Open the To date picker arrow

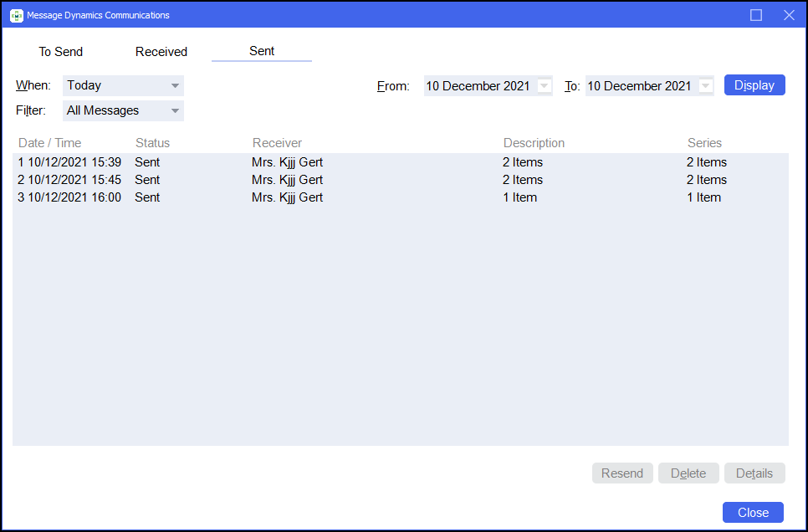(x=705, y=85)
